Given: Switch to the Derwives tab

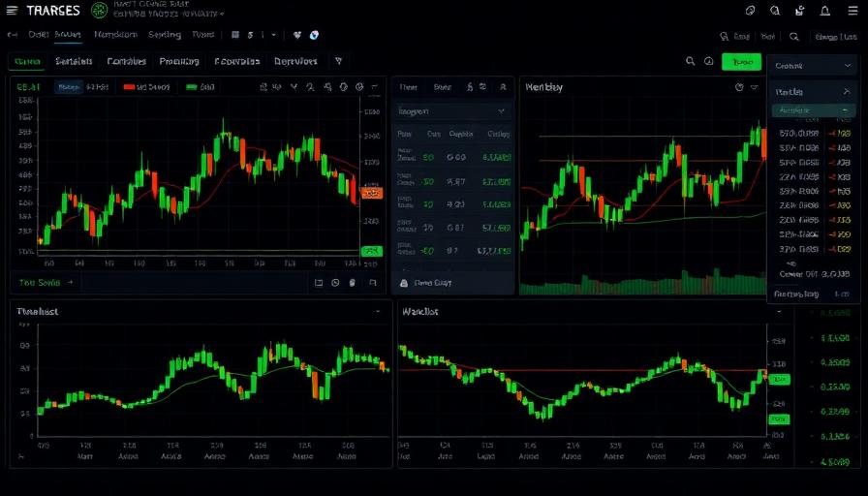Looking at the screenshot, I should pos(295,61).
